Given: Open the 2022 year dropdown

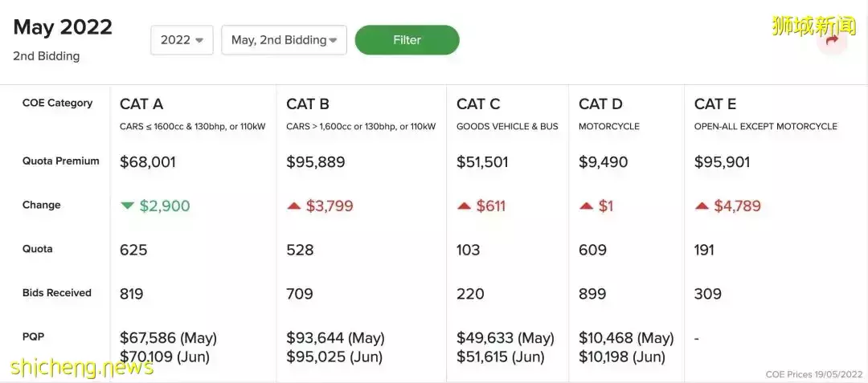Looking at the screenshot, I should coord(182,40).
